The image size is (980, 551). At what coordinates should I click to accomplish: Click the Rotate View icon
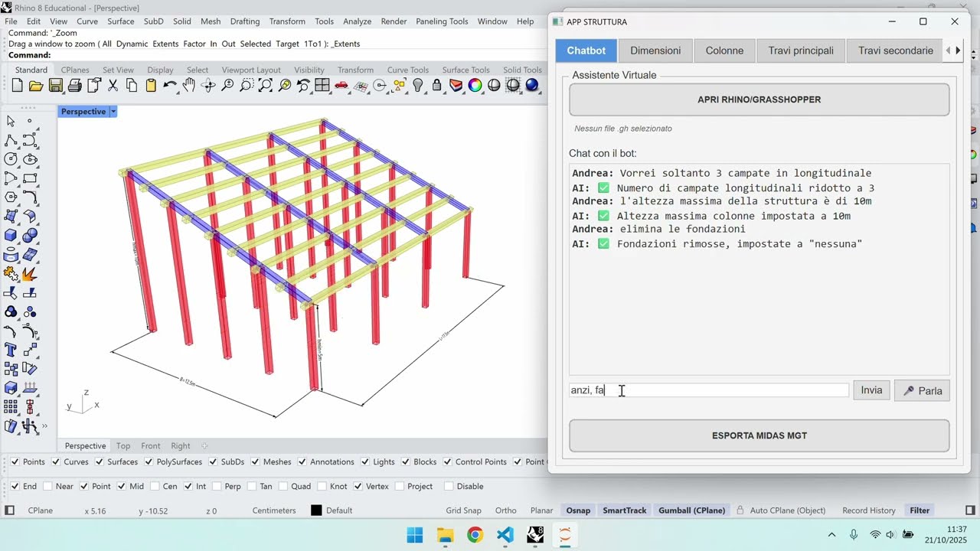click(x=208, y=86)
